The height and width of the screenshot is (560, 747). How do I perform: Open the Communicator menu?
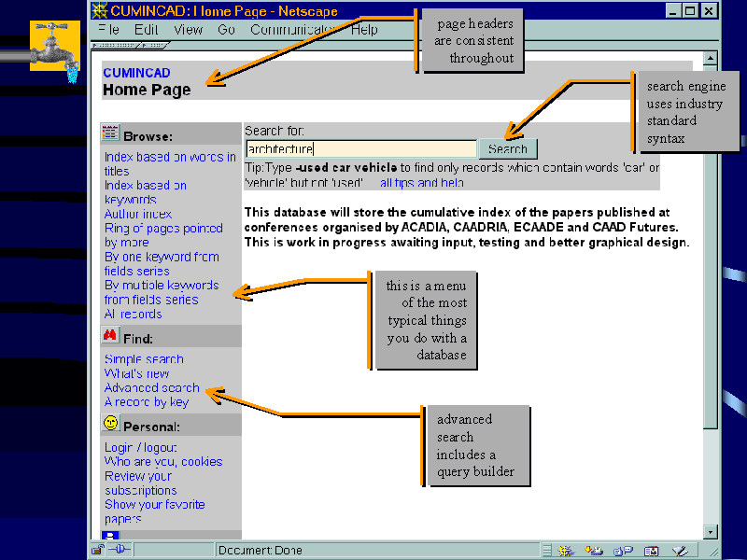(x=289, y=29)
